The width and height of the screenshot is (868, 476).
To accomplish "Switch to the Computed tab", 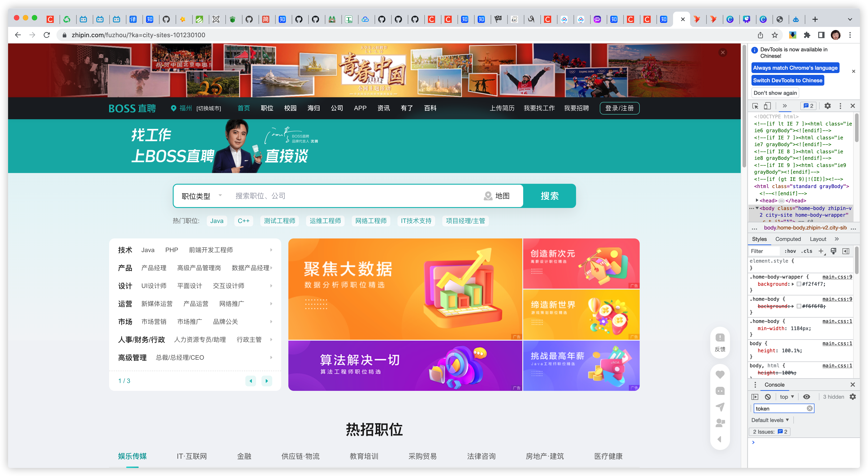I will pos(788,239).
